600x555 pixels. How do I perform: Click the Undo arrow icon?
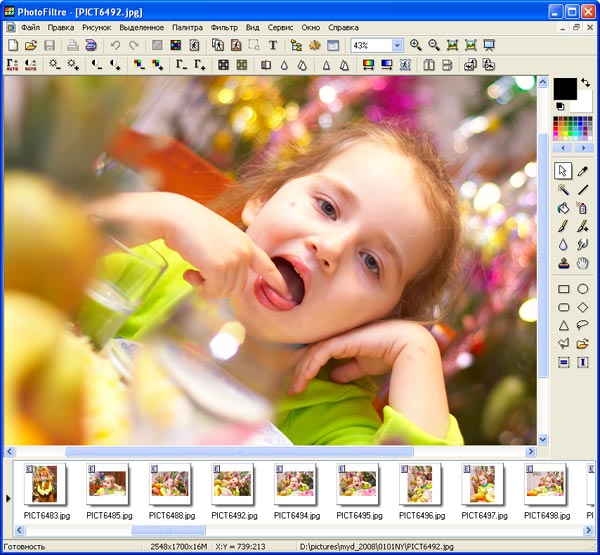click(116, 46)
